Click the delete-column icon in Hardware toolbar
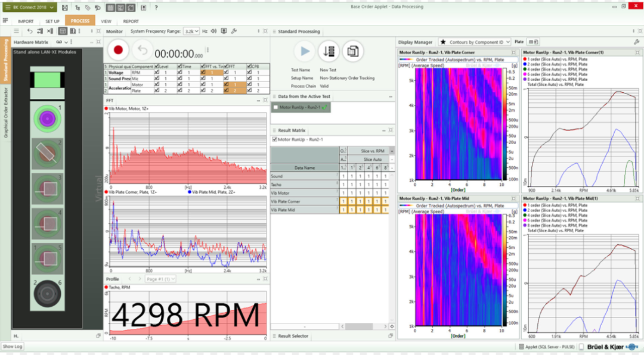The width and height of the screenshot is (644, 355). [x=49, y=31]
